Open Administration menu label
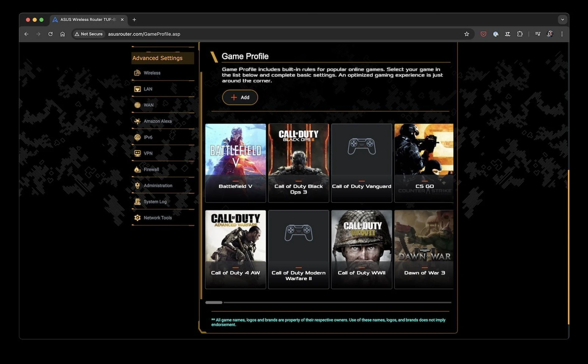Screen dimensions: 588x364 click(158, 186)
